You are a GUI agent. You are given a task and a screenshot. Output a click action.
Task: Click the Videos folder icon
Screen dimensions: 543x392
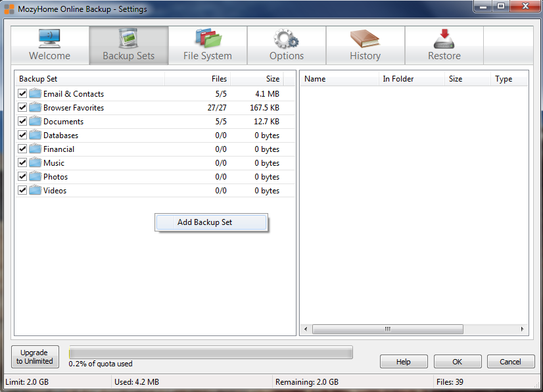(x=35, y=191)
